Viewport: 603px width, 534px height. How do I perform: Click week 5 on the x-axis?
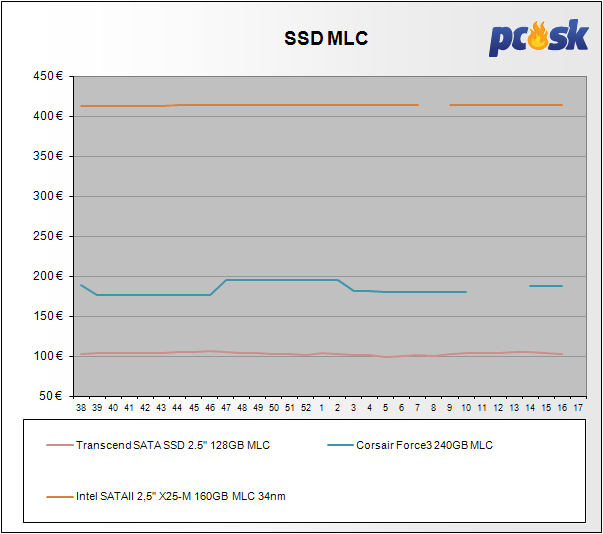pos(385,408)
